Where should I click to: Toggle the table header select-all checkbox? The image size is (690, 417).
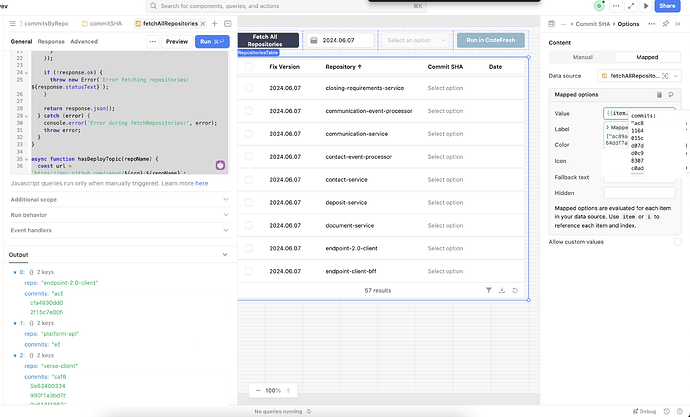pos(249,67)
